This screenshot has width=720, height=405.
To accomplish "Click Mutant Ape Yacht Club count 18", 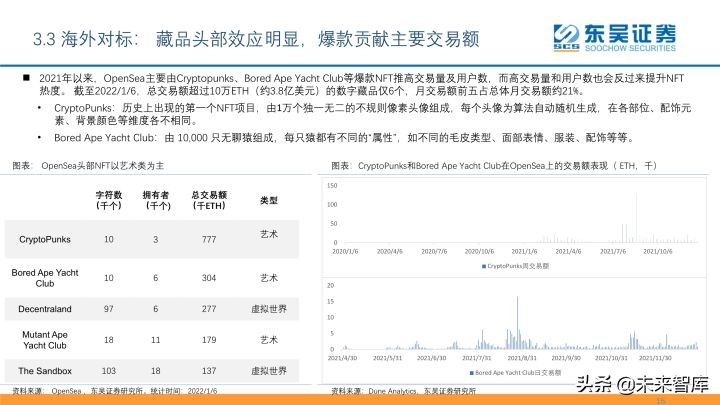I will coord(109,340).
